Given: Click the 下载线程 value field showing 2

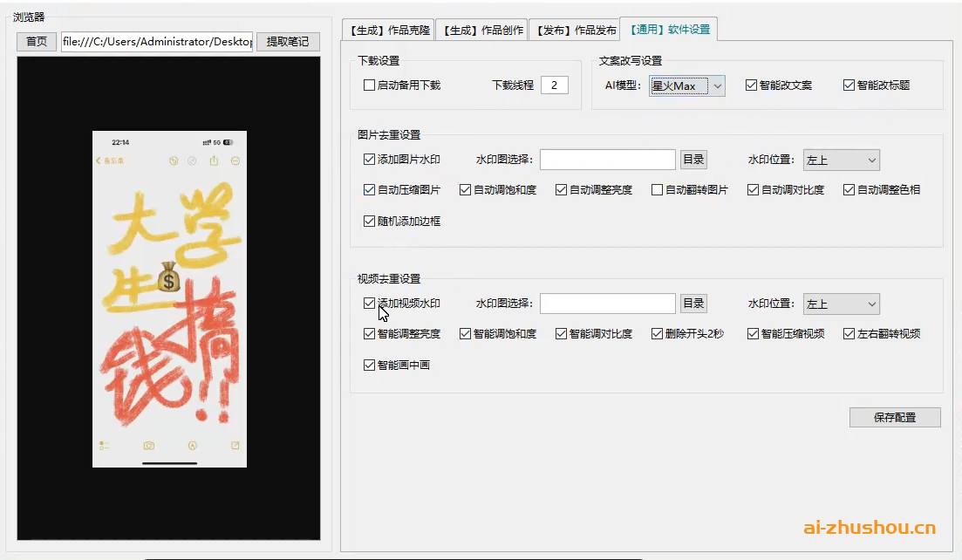Looking at the screenshot, I should tap(555, 84).
